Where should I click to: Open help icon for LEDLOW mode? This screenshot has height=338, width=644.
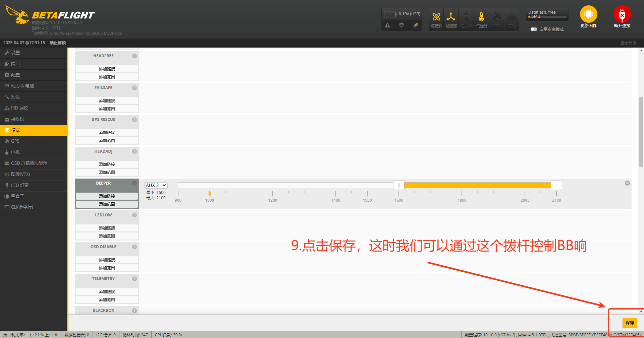(135, 215)
